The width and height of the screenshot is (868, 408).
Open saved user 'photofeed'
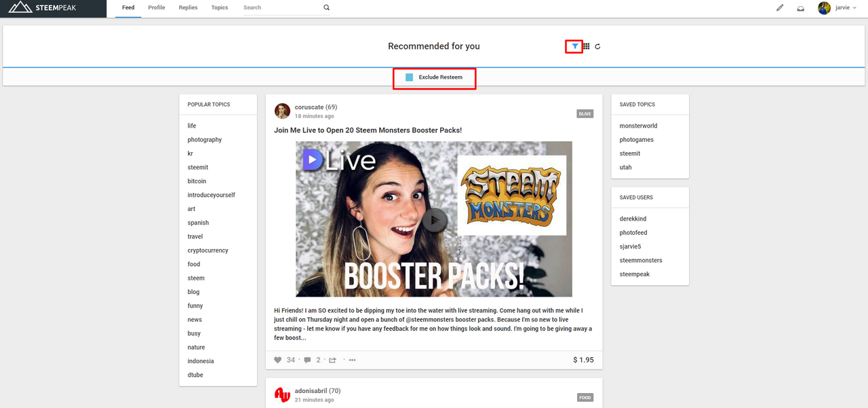point(633,233)
